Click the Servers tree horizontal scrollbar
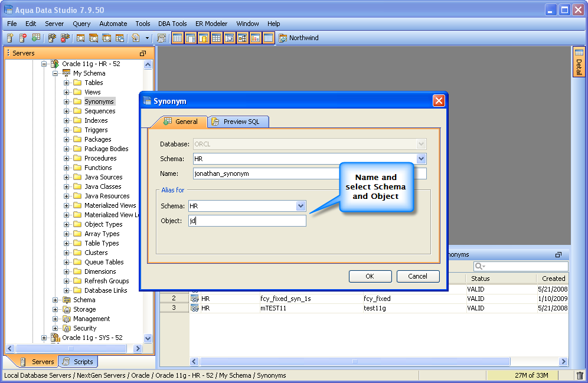The width and height of the screenshot is (588, 383). coord(71,349)
